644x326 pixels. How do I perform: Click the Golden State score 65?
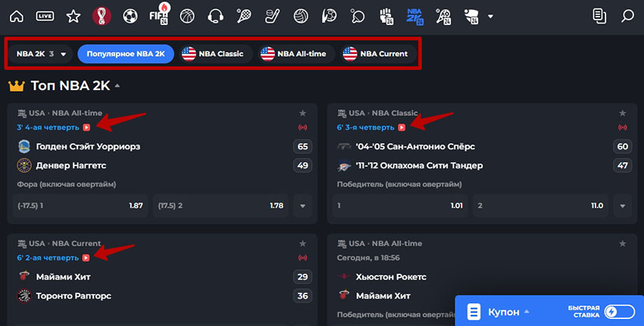pyautogui.click(x=303, y=146)
